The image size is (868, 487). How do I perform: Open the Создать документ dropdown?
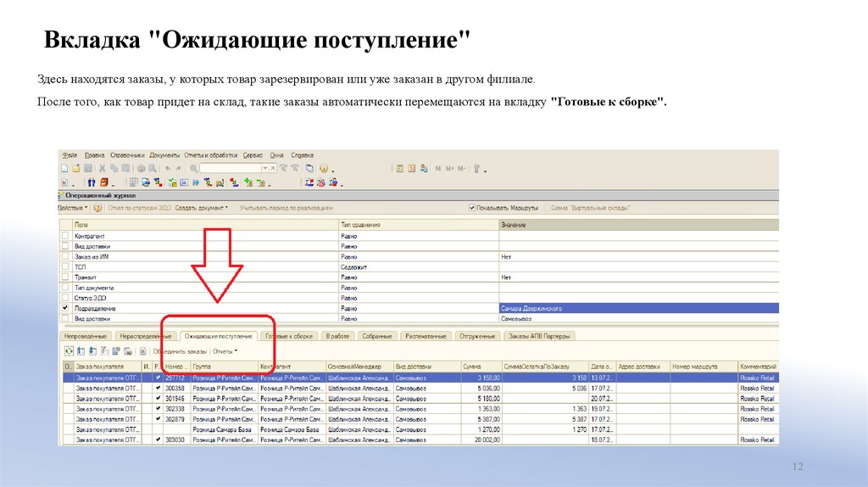[202, 208]
